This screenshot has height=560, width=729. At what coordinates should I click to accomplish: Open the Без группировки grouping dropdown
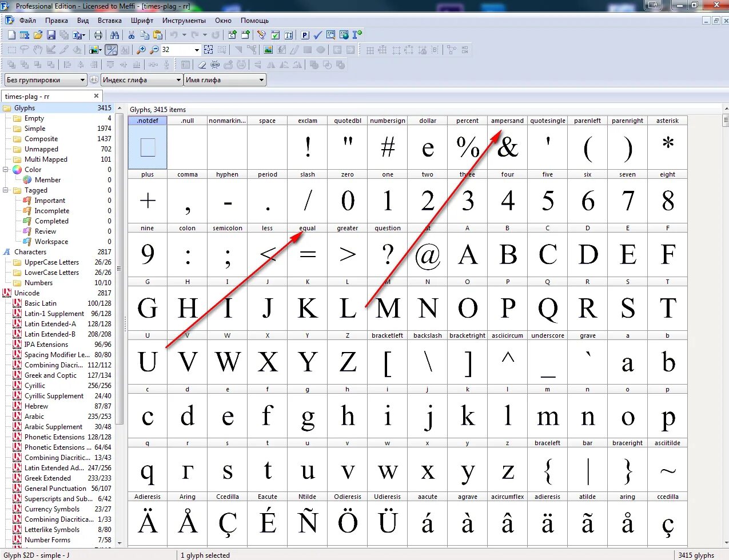pos(46,80)
